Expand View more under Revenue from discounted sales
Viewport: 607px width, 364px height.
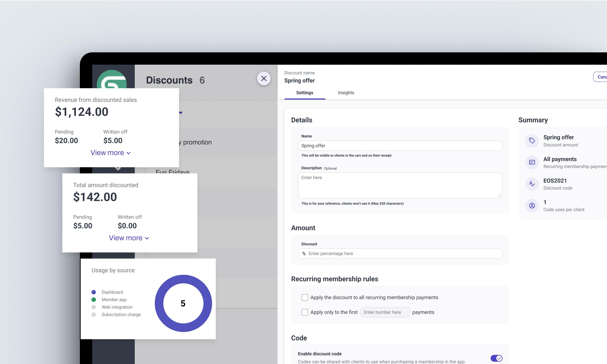(x=110, y=153)
